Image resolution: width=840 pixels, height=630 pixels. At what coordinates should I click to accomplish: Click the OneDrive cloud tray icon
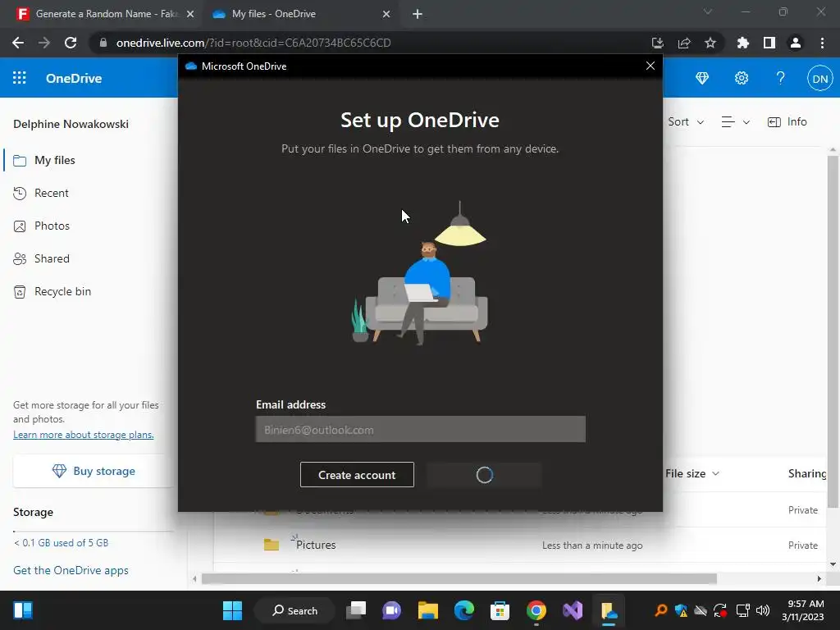[x=701, y=610]
